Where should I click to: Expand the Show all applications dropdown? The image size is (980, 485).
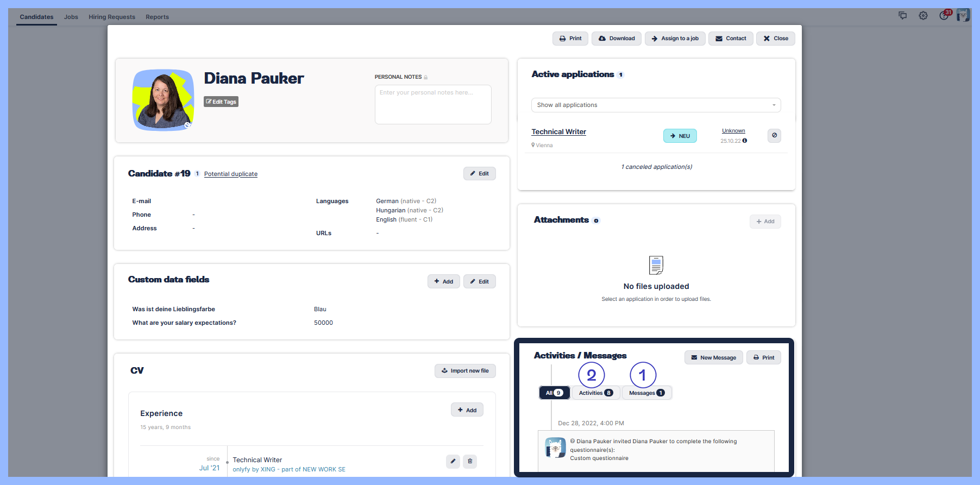coord(656,105)
